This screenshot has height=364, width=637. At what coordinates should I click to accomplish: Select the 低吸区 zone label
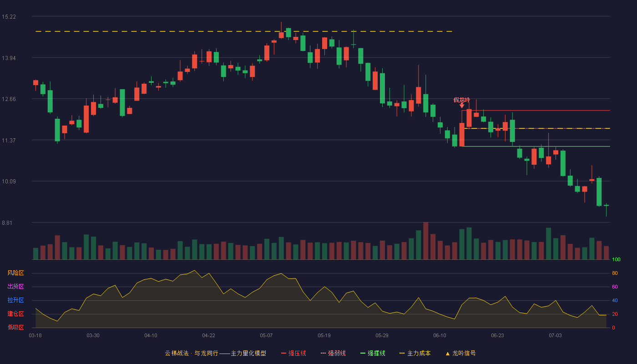pyautogui.click(x=15, y=328)
